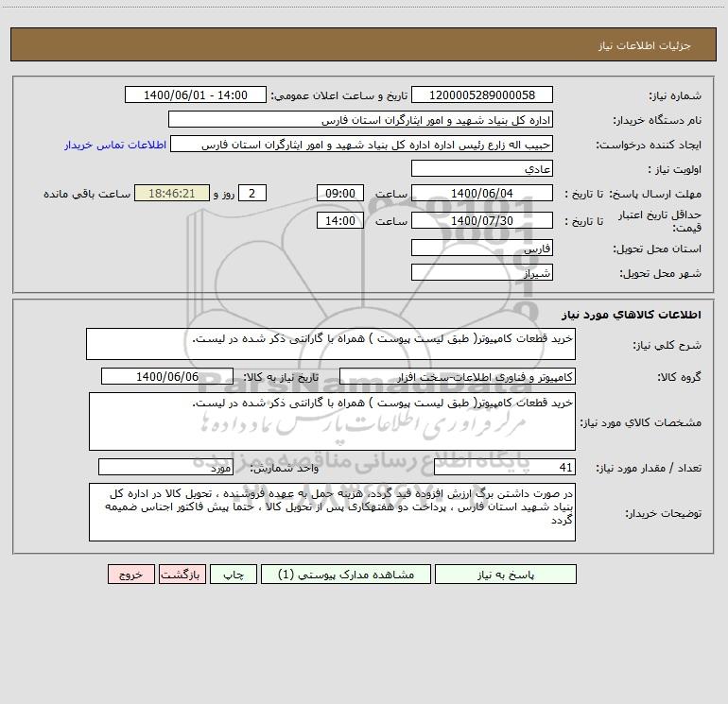Click goods group field کامپیوتر و فناوری اطلاعات
The height and width of the screenshot is (704, 728).
458,376
